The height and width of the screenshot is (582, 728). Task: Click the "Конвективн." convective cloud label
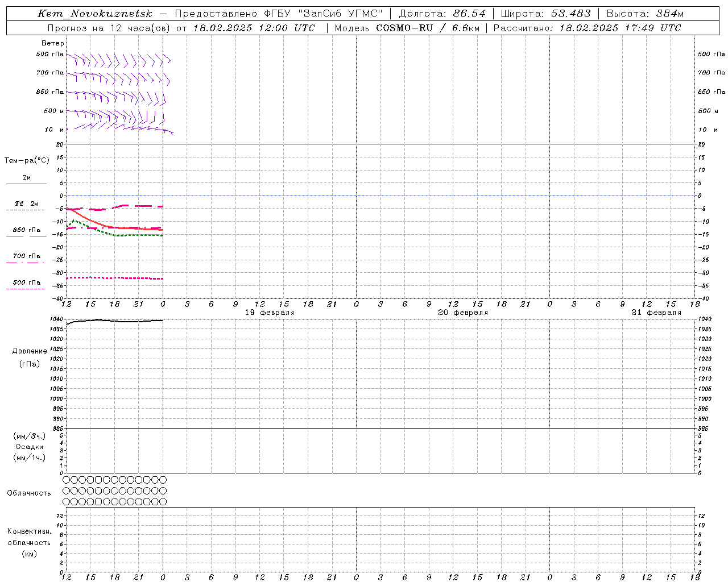pos(29,531)
